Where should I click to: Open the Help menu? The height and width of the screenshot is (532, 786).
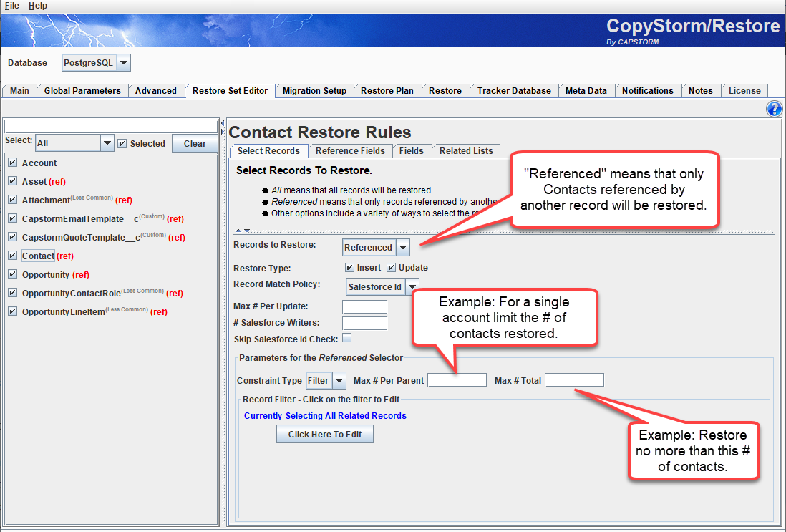tap(38, 6)
